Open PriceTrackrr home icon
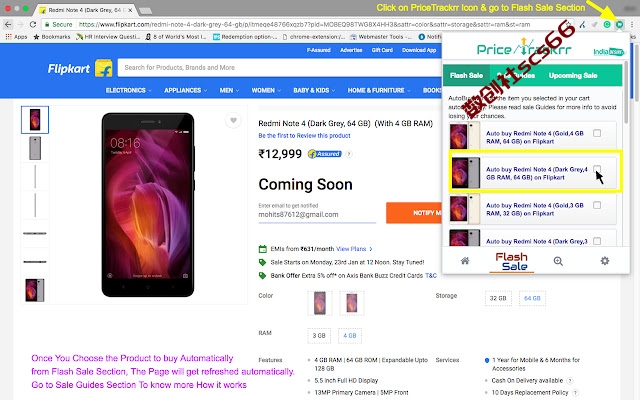 tap(465, 261)
